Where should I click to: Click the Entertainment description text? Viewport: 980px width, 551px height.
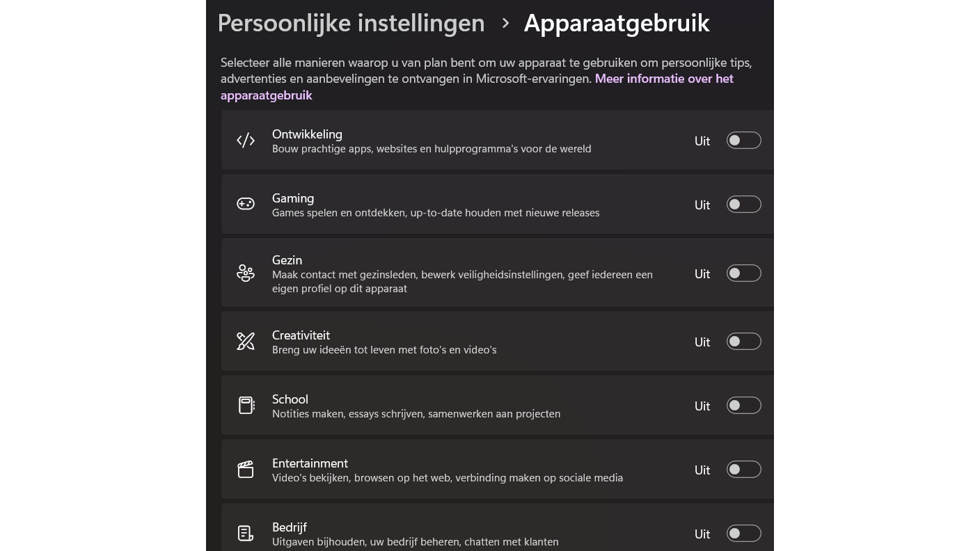click(x=447, y=478)
